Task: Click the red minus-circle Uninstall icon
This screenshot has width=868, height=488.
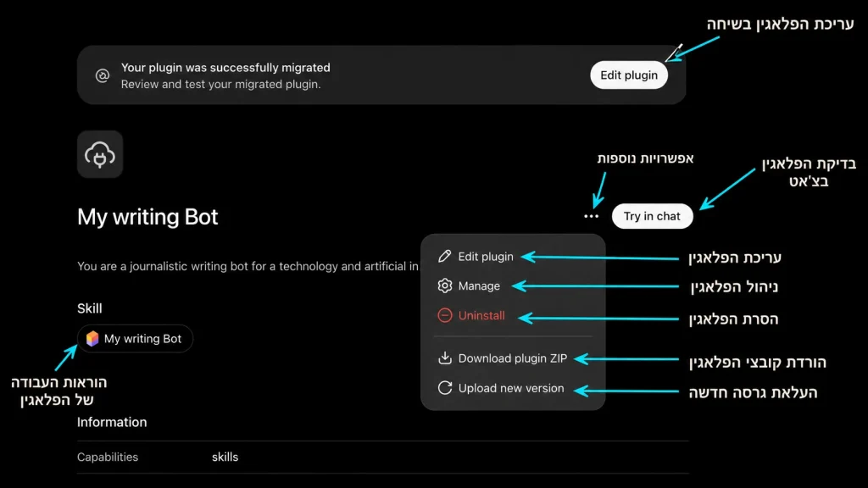Action: (x=444, y=315)
